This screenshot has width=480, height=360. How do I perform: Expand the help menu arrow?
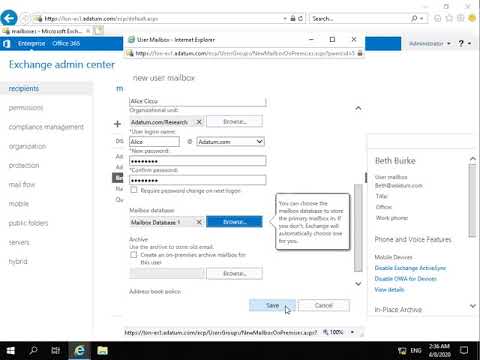pyautogui.click(x=469, y=44)
